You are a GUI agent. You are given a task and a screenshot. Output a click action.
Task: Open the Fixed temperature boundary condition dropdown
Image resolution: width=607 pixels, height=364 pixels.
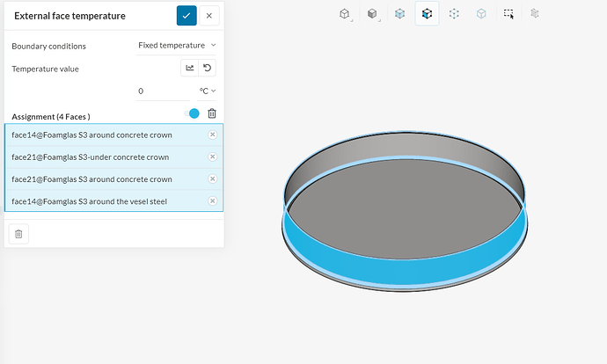pyautogui.click(x=176, y=45)
